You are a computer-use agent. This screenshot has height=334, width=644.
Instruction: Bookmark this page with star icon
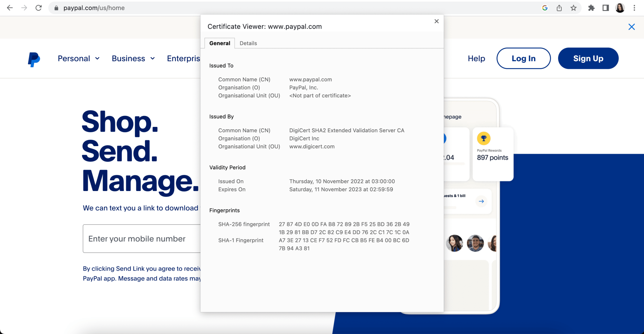574,8
